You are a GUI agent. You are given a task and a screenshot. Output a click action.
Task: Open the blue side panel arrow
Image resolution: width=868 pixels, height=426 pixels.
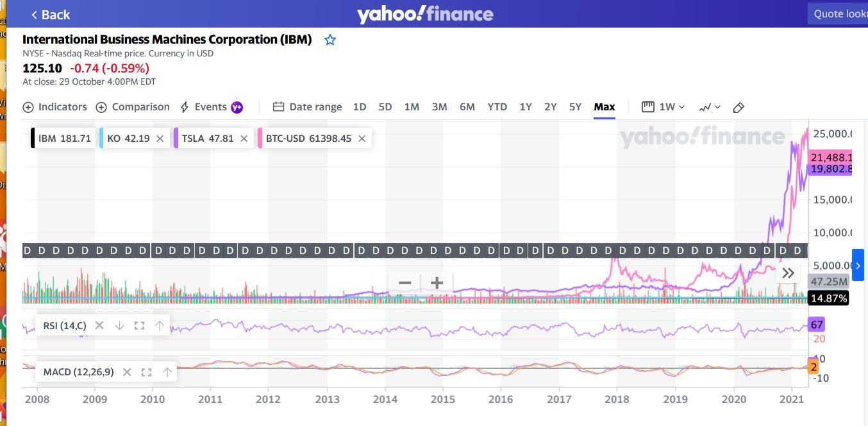point(858,265)
